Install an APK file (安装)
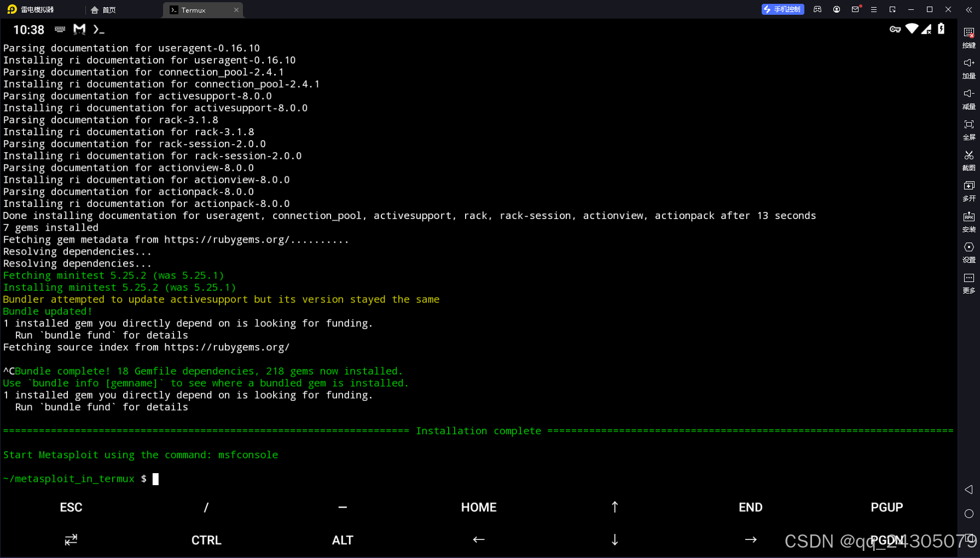This screenshot has width=980, height=558. coord(969,222)
